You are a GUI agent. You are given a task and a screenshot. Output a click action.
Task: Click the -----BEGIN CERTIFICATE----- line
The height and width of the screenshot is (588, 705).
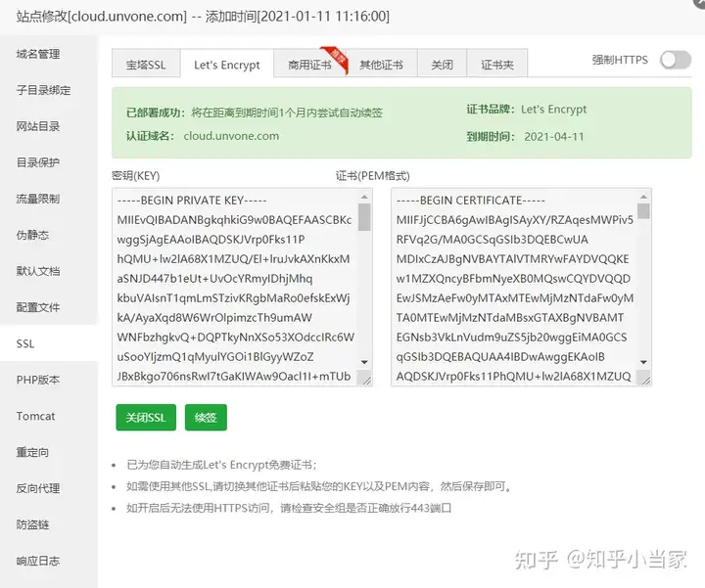[471, 201]
